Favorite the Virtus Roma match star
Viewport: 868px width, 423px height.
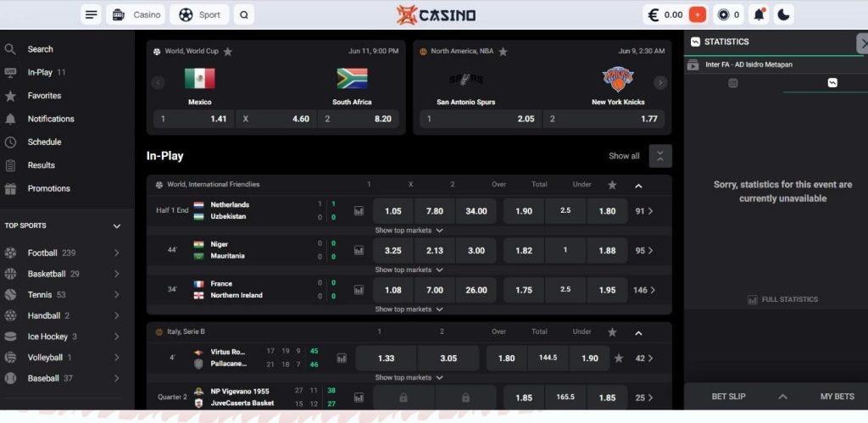619,359
